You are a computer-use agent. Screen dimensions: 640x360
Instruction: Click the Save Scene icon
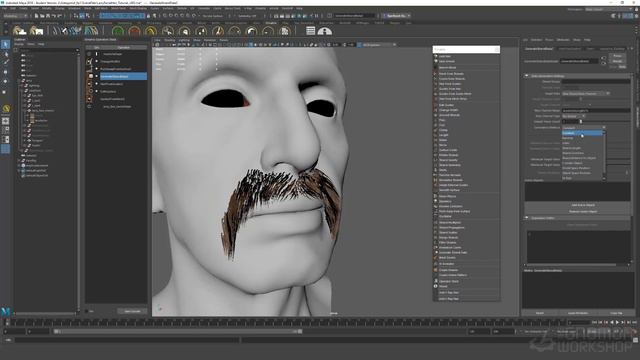click(48, 16)
